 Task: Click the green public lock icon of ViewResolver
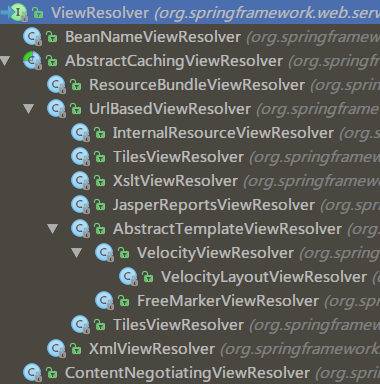(x=38, y=13)
